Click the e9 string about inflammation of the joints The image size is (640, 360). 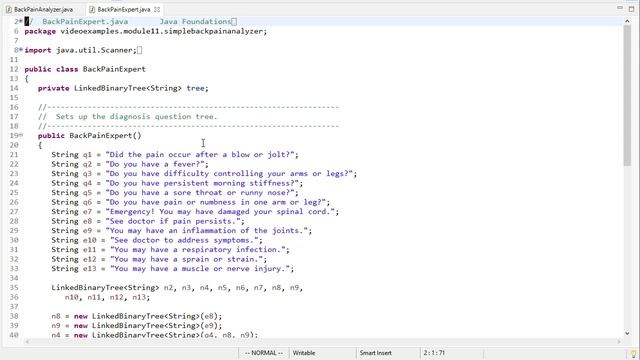[207, 231]
